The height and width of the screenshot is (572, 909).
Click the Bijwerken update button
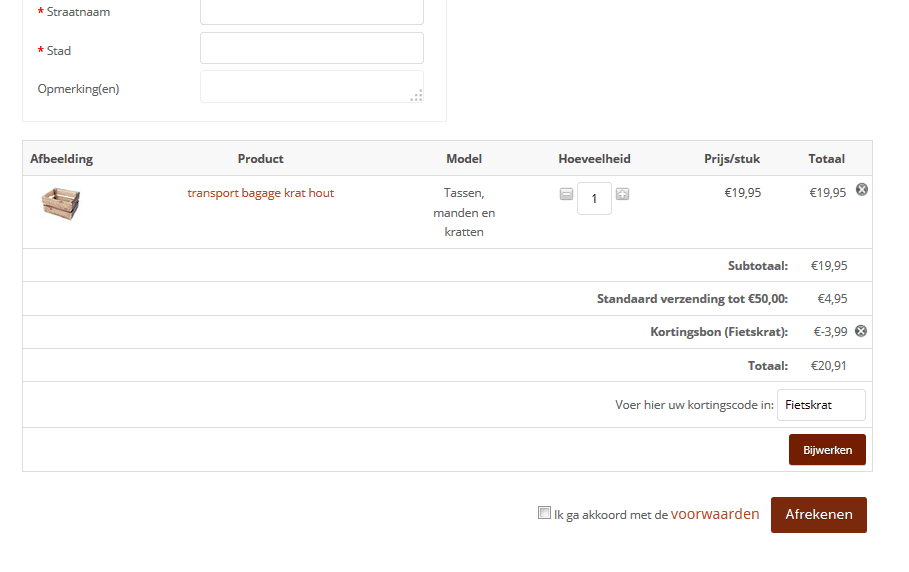coord(827,450)
